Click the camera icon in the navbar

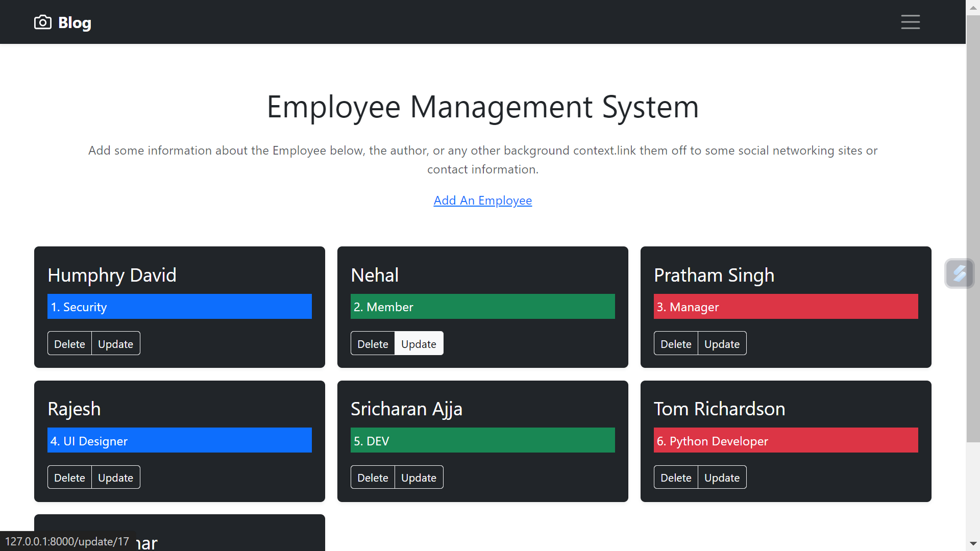(43, 22)
